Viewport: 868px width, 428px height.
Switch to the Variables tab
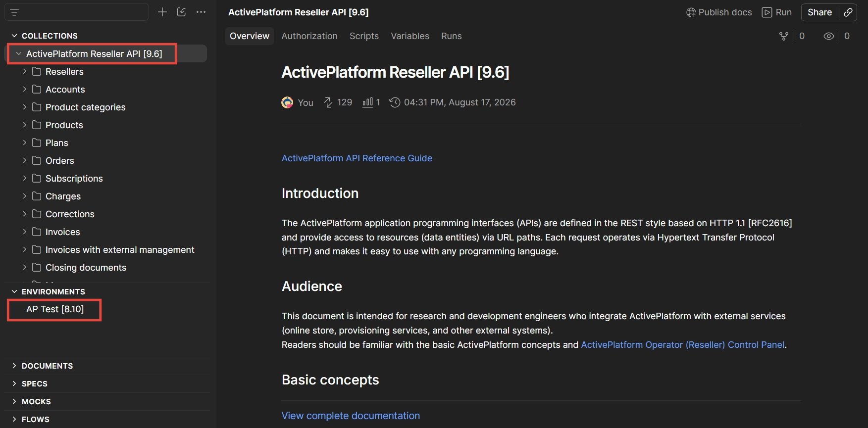tap(410, 36)
